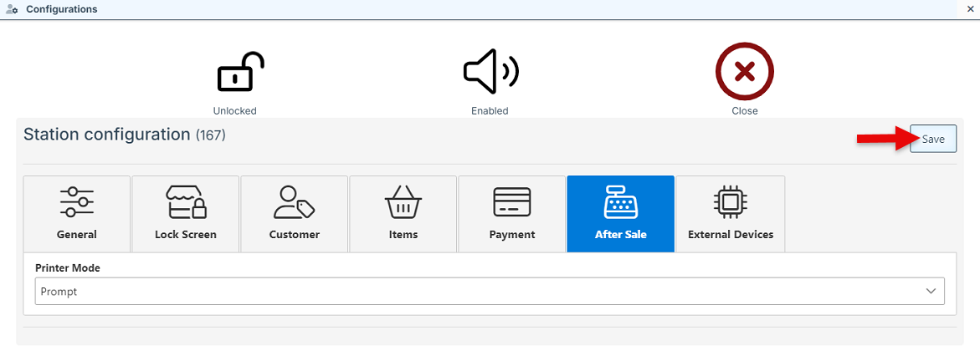Viewport: 980px width, 351px height.
Task: Click the Enabled label under speaker
Action: [x=490, y=110]
